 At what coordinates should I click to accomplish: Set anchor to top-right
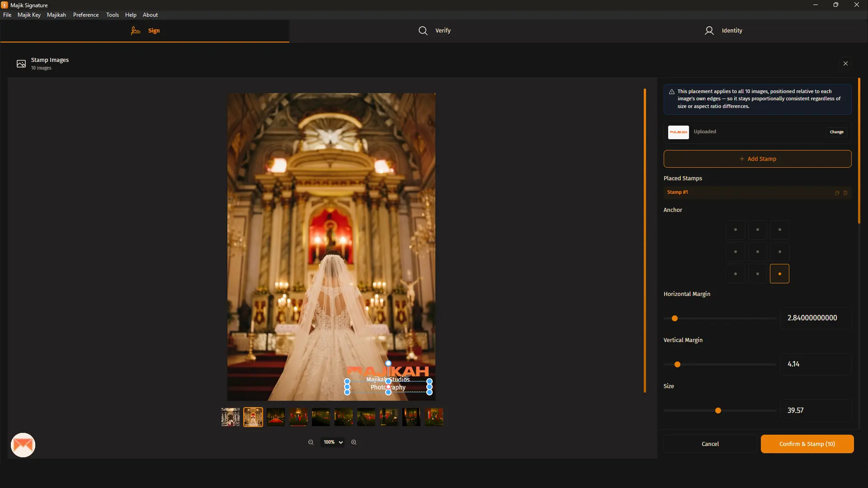(x=780, y=230)
